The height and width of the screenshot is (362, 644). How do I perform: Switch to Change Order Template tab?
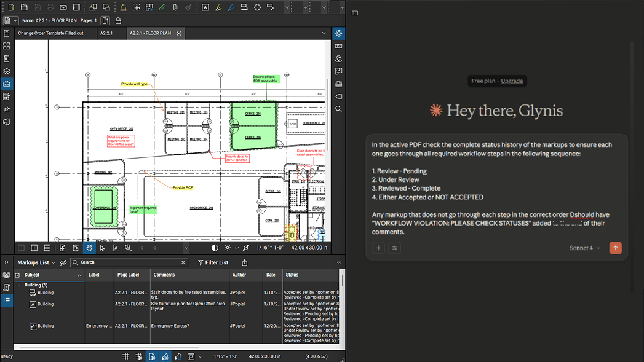[x=50, y=33]
